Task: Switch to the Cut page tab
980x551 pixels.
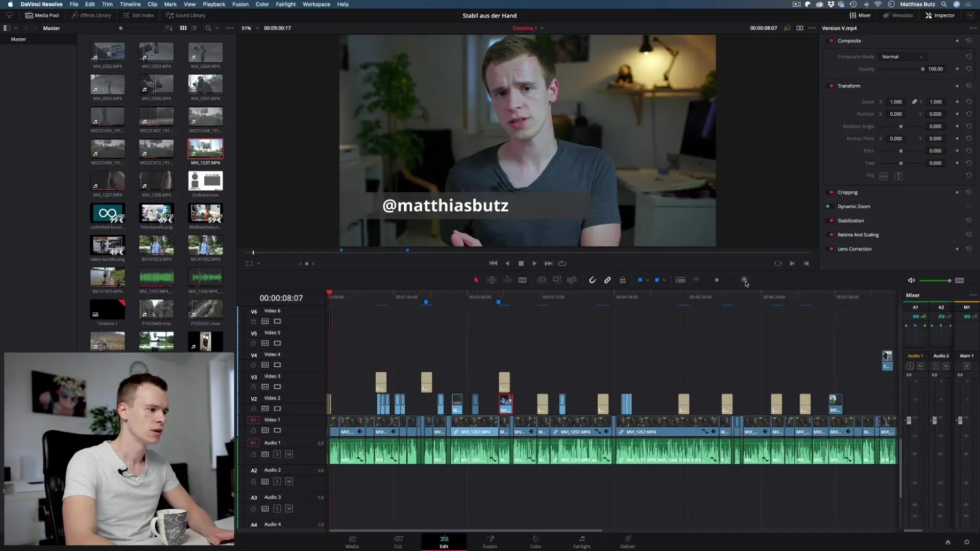Action: coord(398,542)
